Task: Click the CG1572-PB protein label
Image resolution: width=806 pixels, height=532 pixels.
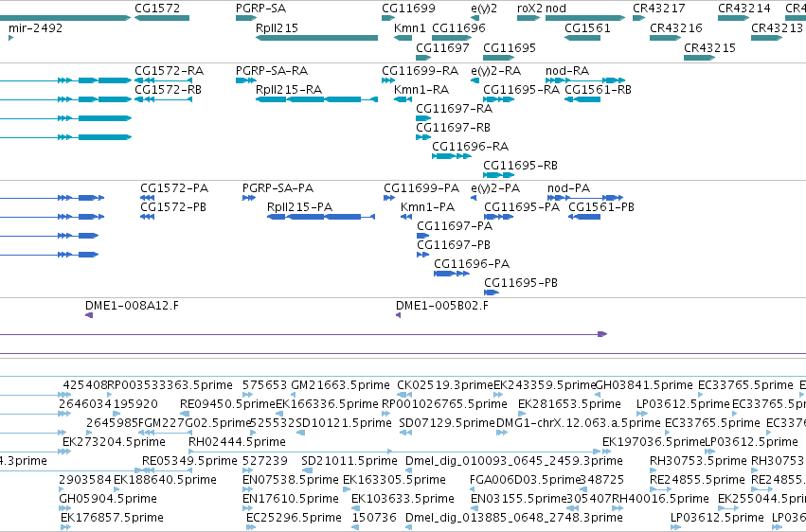Action: (x=173, y=207)
